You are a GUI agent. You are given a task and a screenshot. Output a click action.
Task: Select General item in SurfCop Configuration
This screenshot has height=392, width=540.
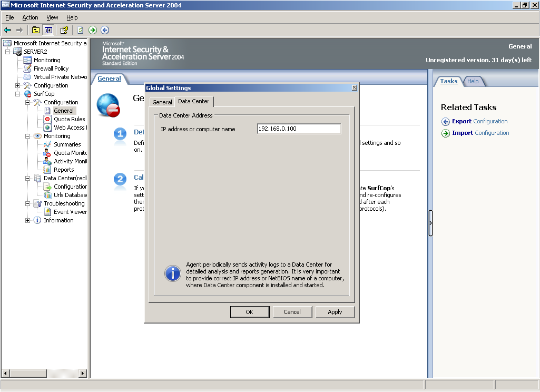click(64, 111)
